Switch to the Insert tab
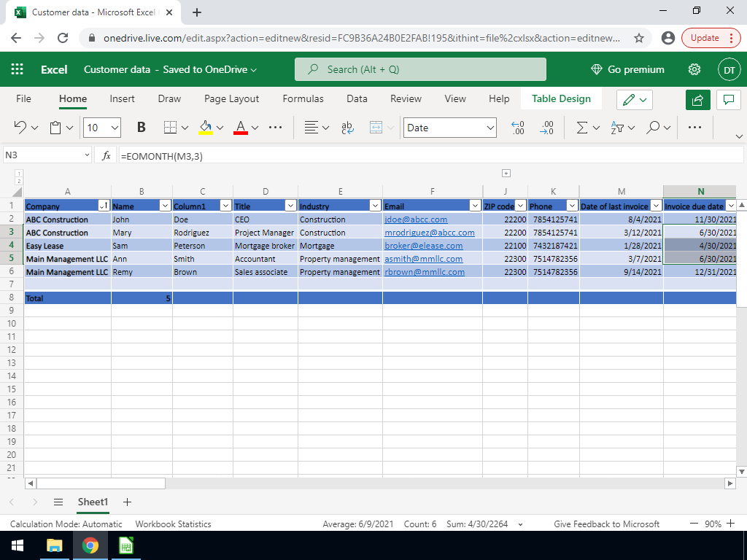The image size is (747, 560). pos(122,98)
